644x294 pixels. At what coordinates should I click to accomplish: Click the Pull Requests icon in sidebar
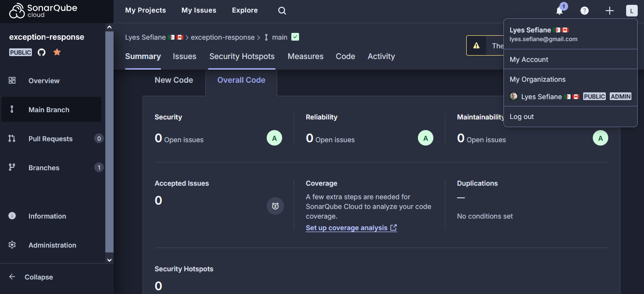[12, 138]
